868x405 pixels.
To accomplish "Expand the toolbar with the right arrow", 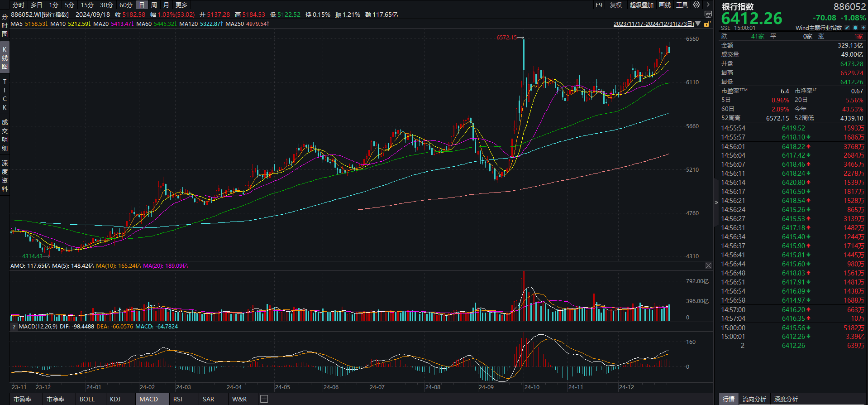I will pyautogui.click(x=708, y=5).
